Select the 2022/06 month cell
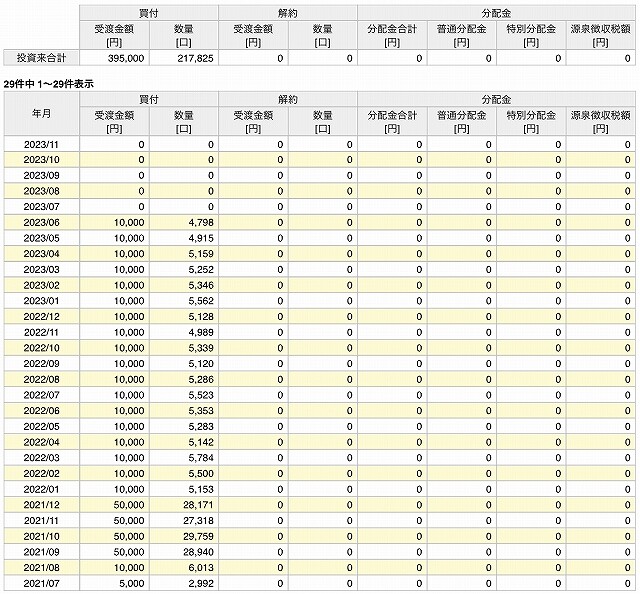640x594 pixels. point(41,411)
